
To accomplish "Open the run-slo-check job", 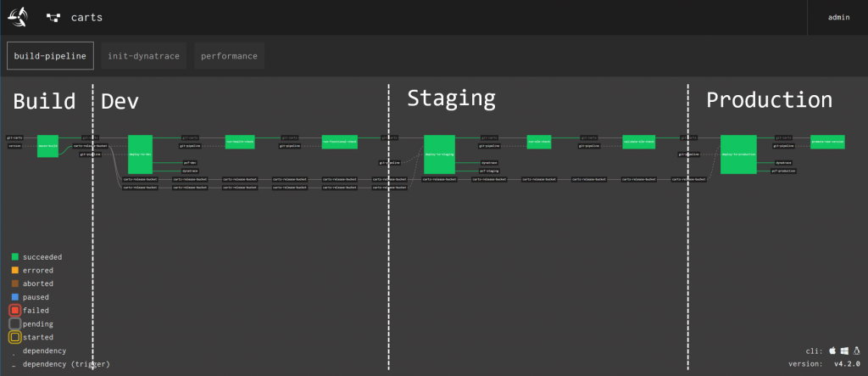I will point(538,142).
